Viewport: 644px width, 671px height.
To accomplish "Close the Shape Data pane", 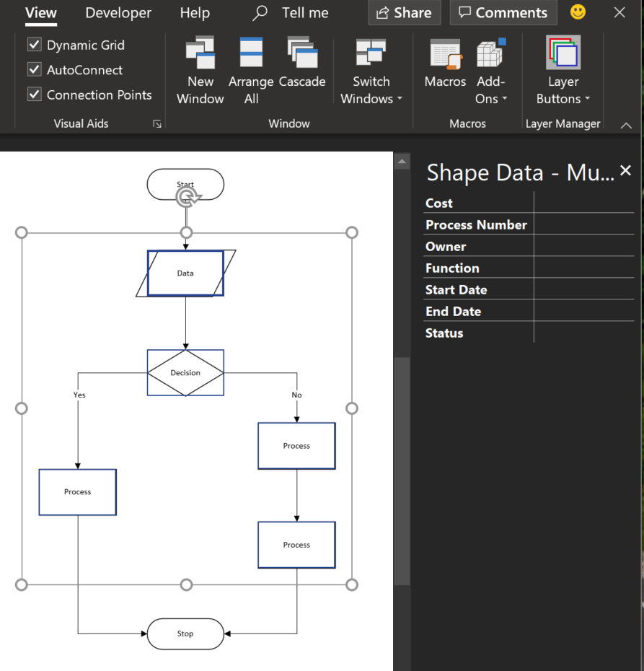I will pyautogui.click(x=625, y=170).
